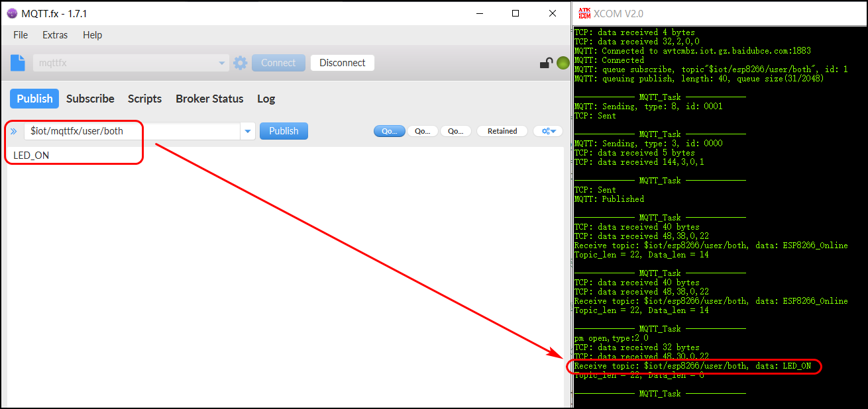Click the $iot/mqttfx/user/both topic input field
The height and width of the screenshot is (409, 868).
pyautogui.click(x=133, y=131)
